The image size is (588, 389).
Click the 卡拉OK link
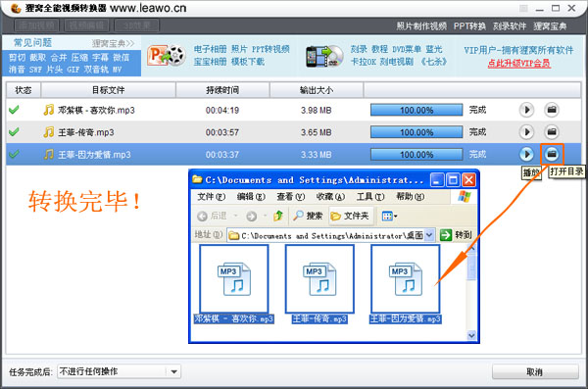pos(363,62)
